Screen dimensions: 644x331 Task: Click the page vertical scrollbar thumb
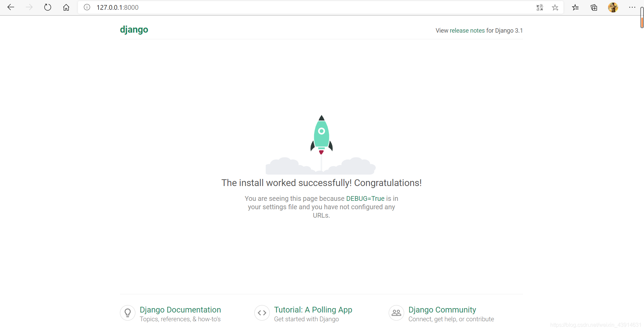[x=642, y=17]
